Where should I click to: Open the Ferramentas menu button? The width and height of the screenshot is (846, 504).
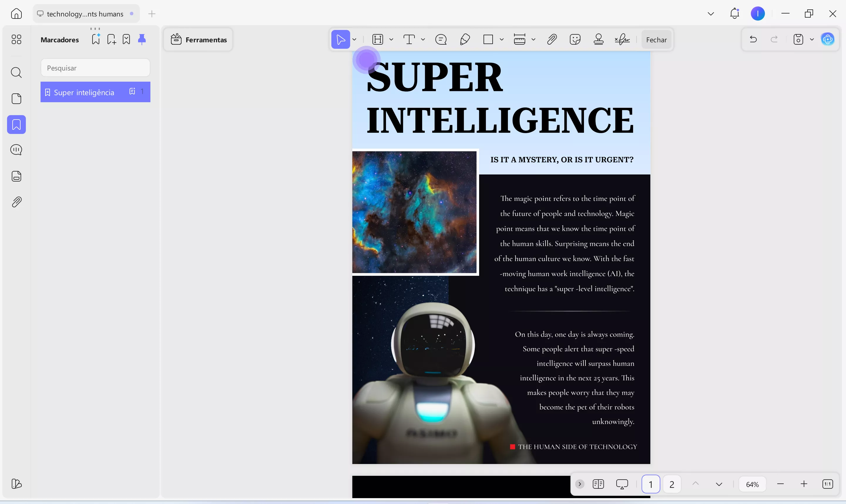(199, 40)
